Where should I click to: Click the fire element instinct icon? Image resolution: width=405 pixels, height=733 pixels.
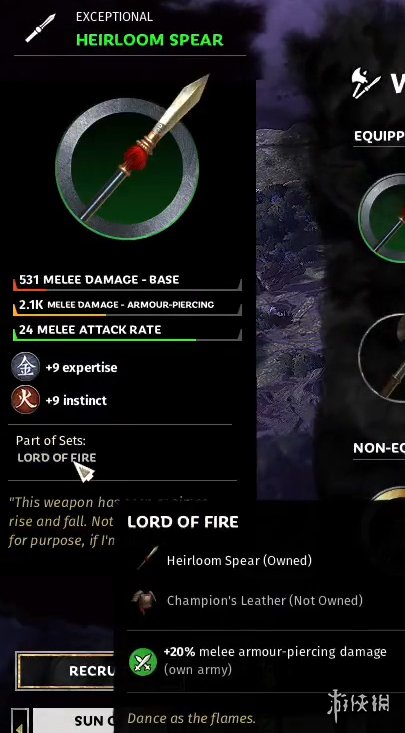click(x=25, y=400)
